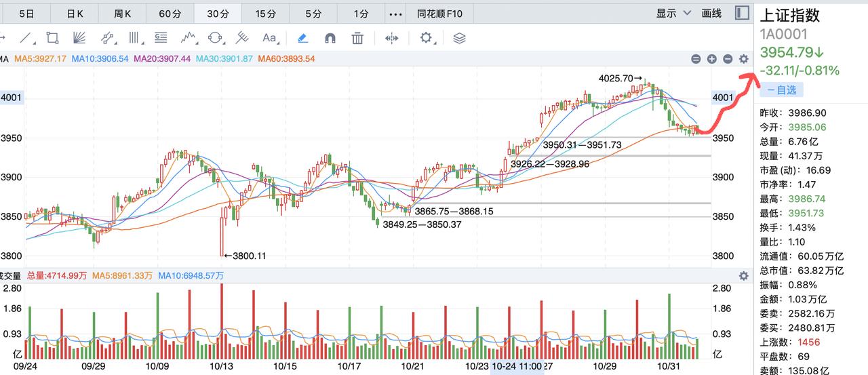Screen dimensions: 868x375
Task: Choose the text annotation box tool
Action: (x=161, y=38)
